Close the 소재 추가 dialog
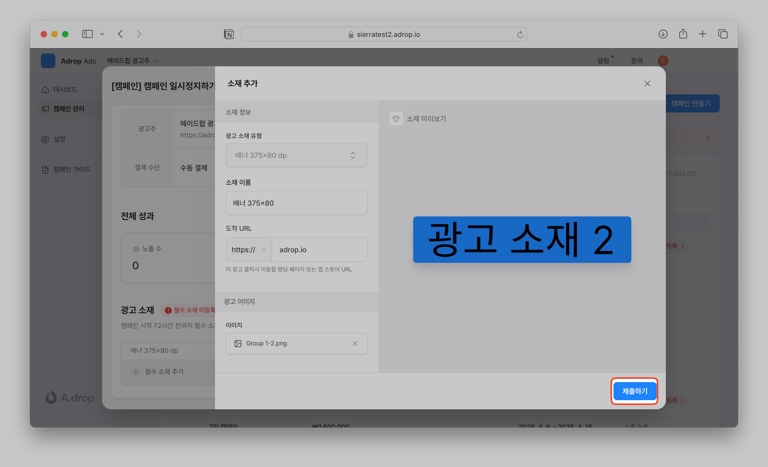Viewport: 768px width, 467px height. [647, 84]
